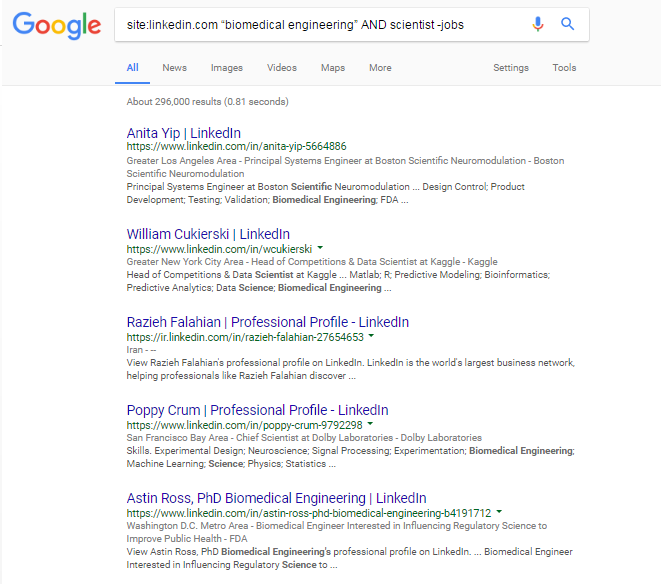Switch to the News tab
Screen dimensions: 661x584
point(175,68)
